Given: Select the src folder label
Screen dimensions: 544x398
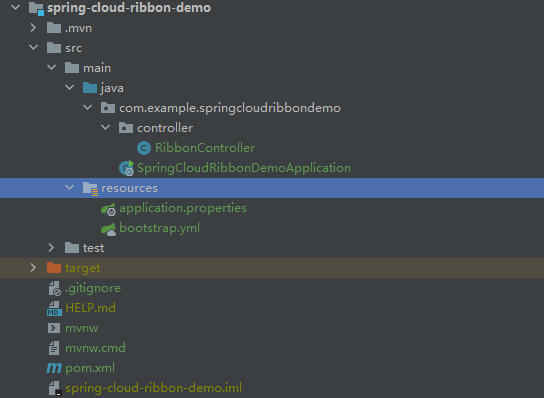Looking at the screenshot, I should [x=74, y=48].
